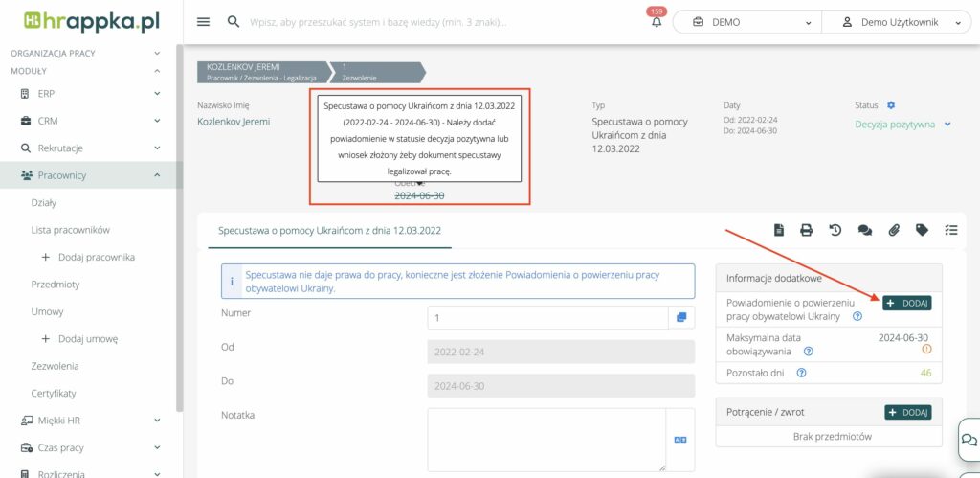Open the DEMO company dropdown
980x478 pixels.
[x=747, y=22]
